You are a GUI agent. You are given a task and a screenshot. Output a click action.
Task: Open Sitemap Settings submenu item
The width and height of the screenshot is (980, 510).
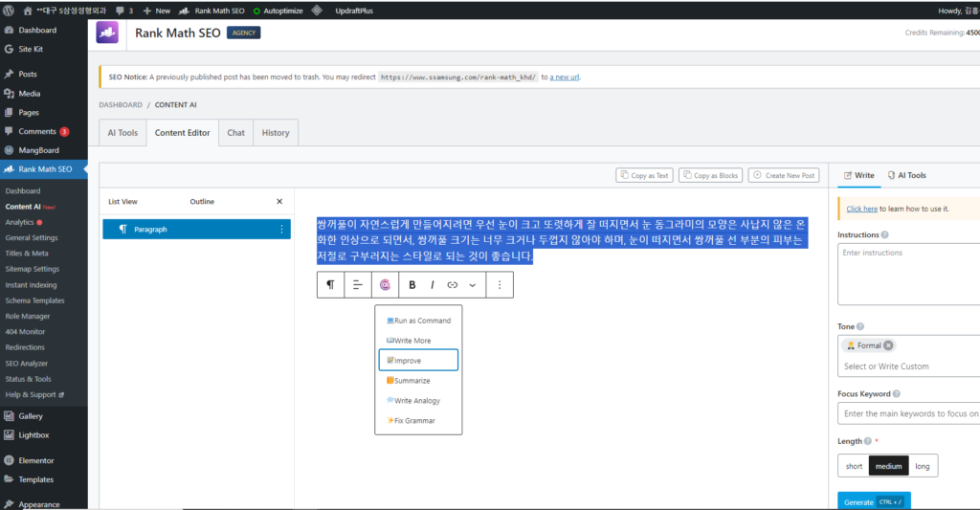click(32, 269)
